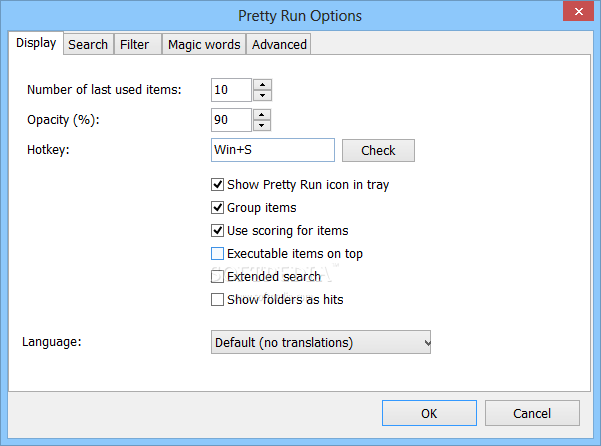Click the Check hotkey button
The height and width of the screenshot is (446, 601).
click(x=378, y=150)
